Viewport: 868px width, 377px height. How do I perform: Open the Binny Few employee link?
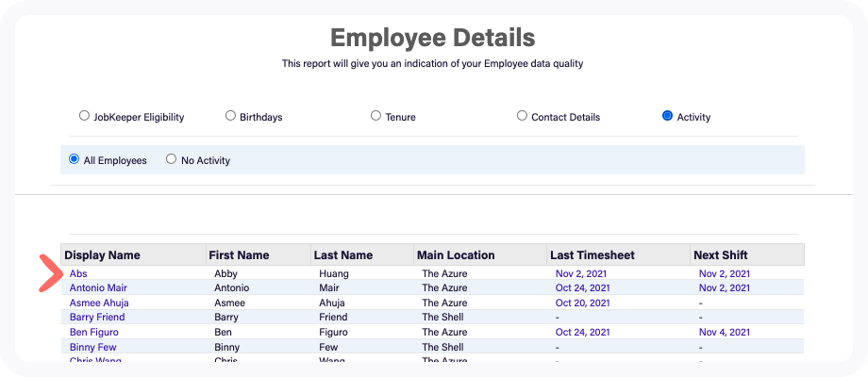[93, 347]
